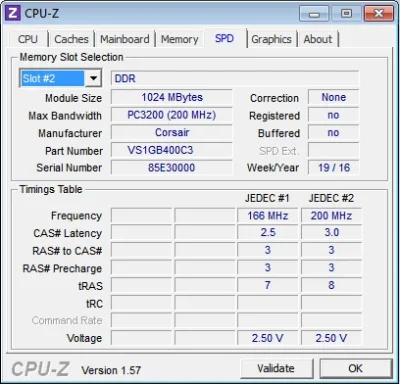The width and height of the screenshot is (400, 384).
Task: Click the Correction value None
Action: click(x=333, y=97)
